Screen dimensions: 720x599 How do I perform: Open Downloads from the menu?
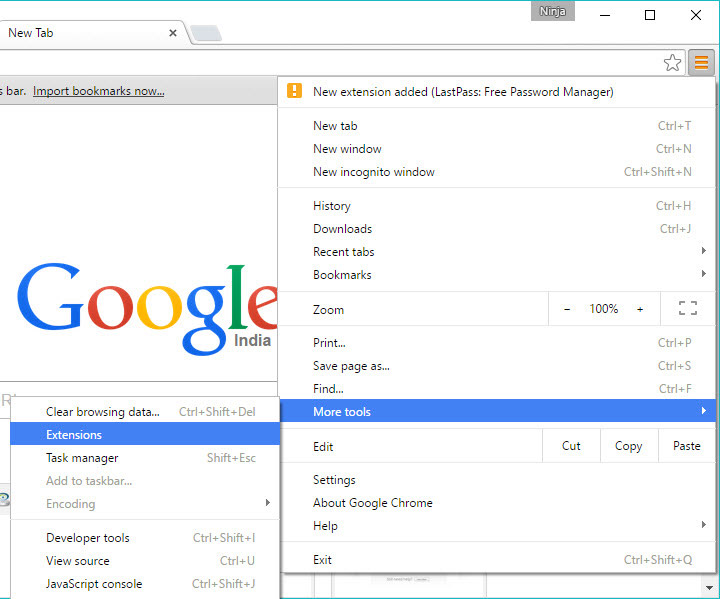[498, 229]
